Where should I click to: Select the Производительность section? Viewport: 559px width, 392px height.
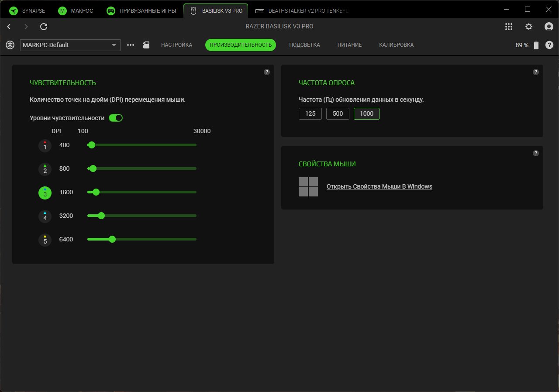(241, 45)
